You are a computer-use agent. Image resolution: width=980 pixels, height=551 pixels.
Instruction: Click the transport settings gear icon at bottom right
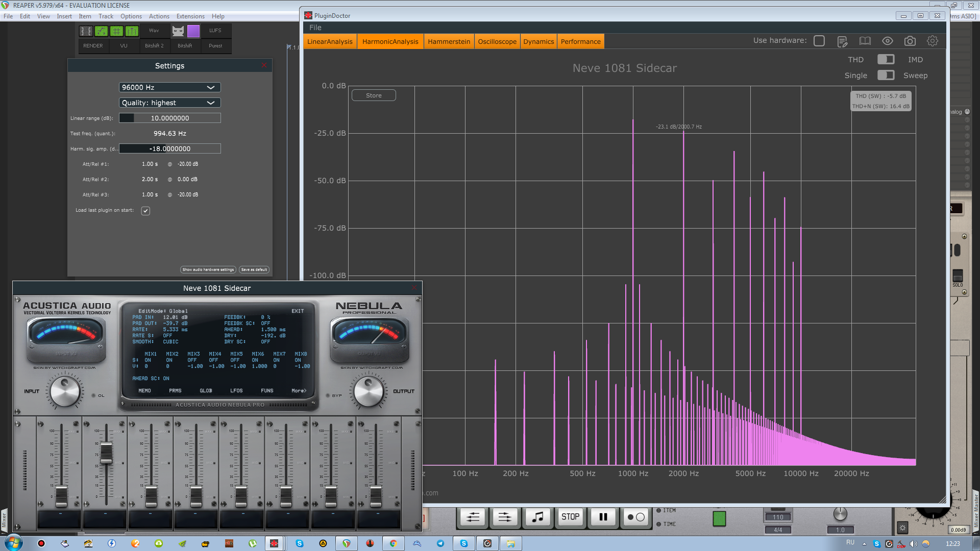[902, 528]
